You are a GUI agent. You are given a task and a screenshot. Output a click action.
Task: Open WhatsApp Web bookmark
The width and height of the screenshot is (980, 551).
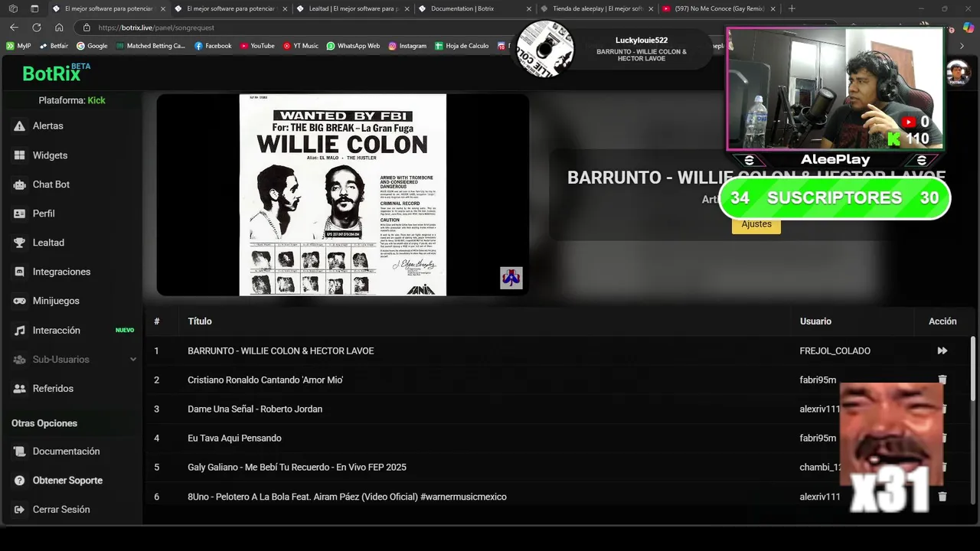tap(353, 46)
